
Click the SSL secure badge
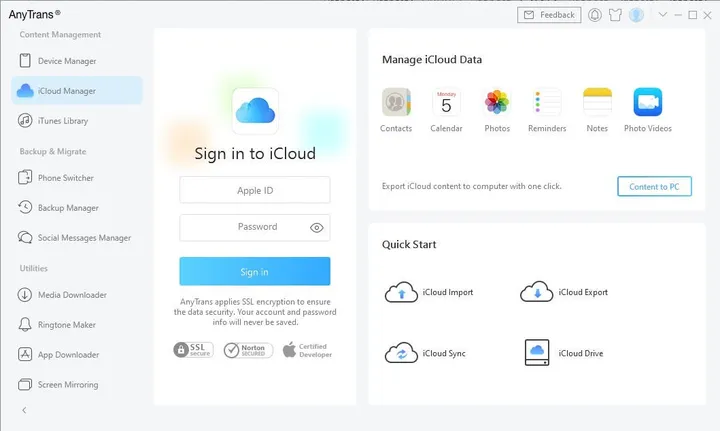[x=193, y=350]
